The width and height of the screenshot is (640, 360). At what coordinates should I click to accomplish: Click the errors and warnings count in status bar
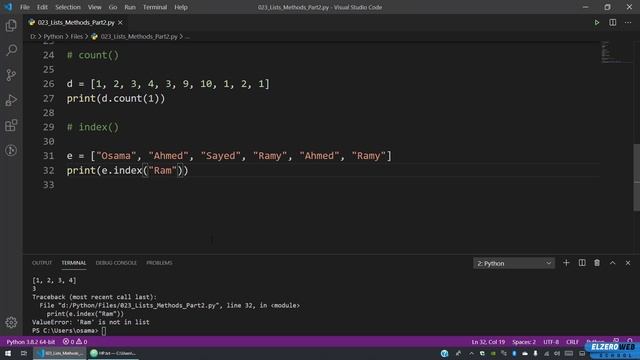pyautogui.click(x=75, y=342)
